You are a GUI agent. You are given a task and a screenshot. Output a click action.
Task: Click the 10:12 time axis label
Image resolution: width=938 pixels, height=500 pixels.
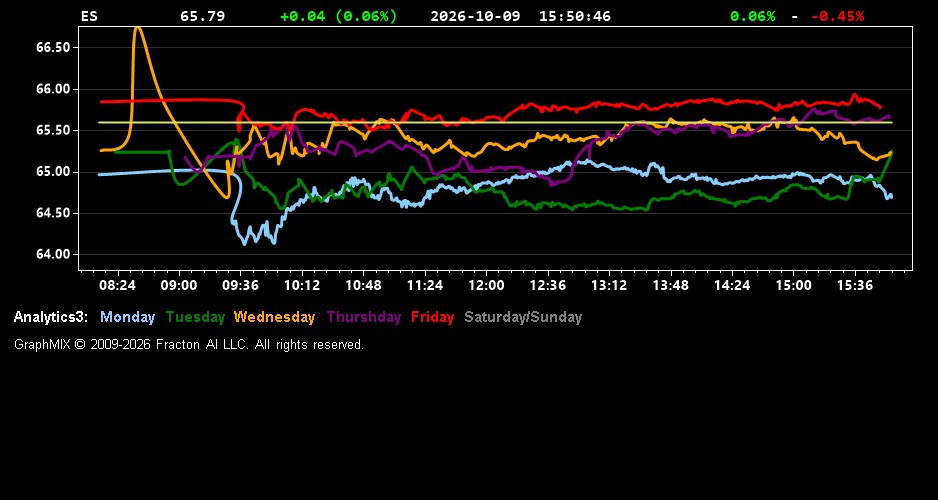302,285
